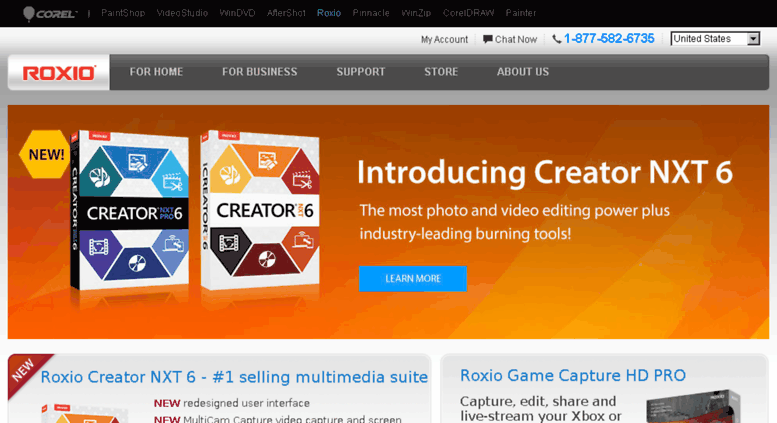Click the Chat Now speech bubble icon
777x423 pixels.
(488, 39)
